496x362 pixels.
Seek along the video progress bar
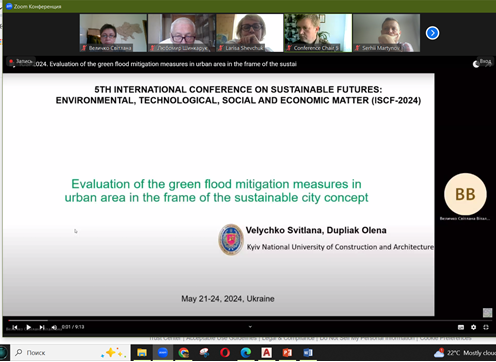tap(250, 320)
